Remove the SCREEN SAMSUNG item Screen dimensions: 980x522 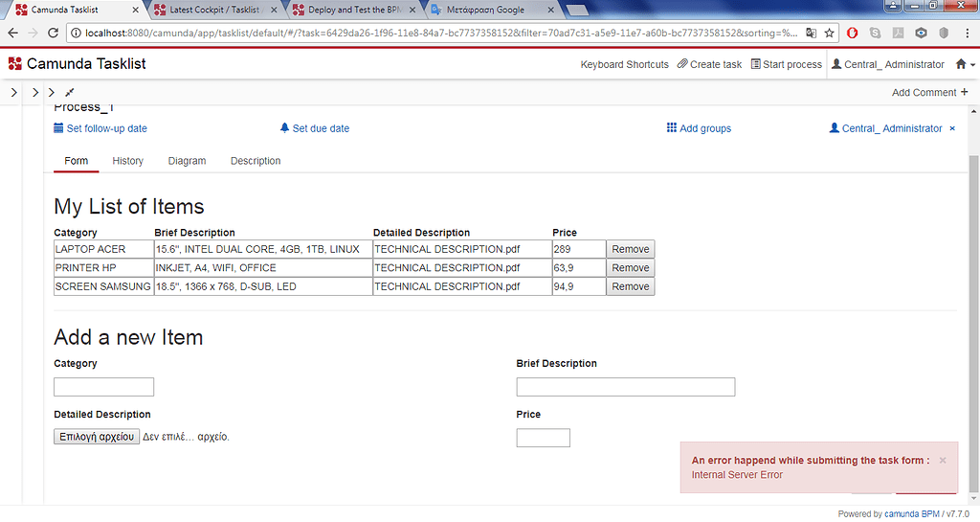[631, 286]
